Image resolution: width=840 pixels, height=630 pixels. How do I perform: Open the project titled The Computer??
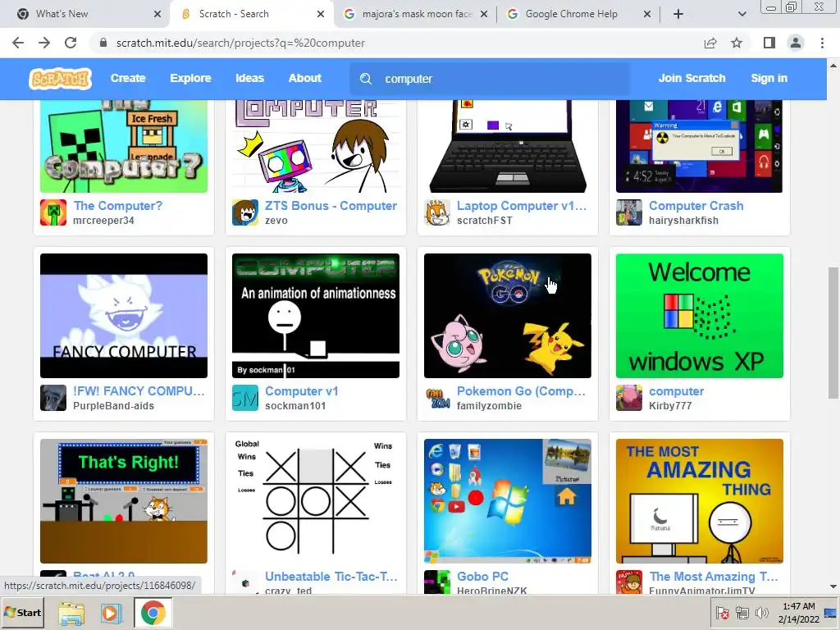(118, 206)
